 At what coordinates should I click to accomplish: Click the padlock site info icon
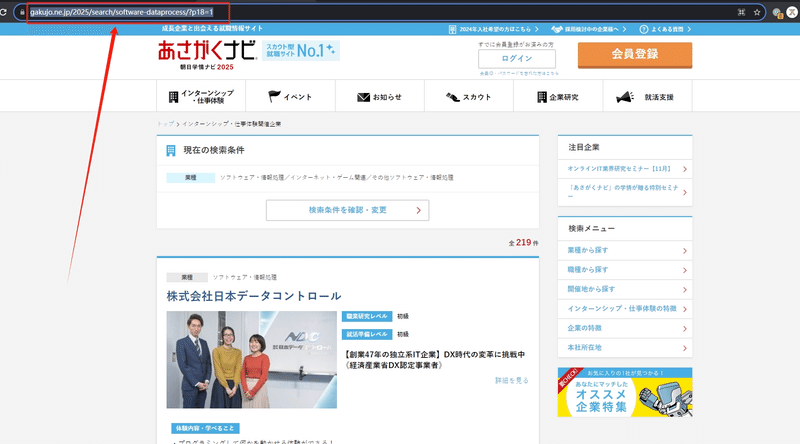(22, 12)
